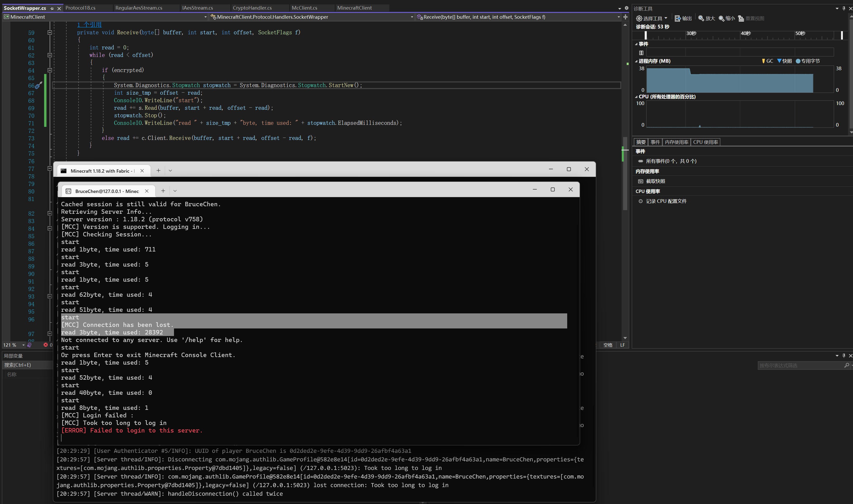
Task: Zoom out (缩小) on the diagnostic timeline
Action: (x=722, y=18)
